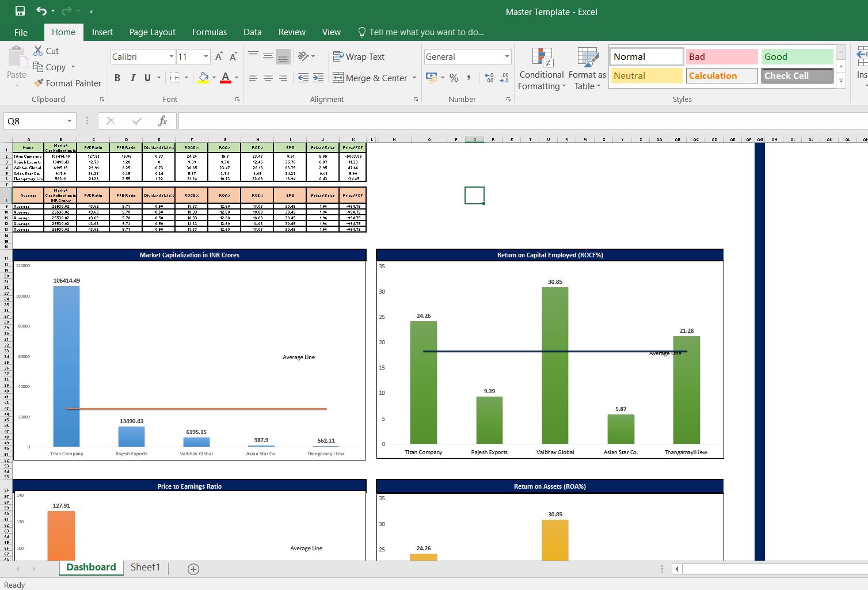The width and height of the screenshot is (868, 590).
Task: Switch to the Insert tab
Action: click(102, 32)
